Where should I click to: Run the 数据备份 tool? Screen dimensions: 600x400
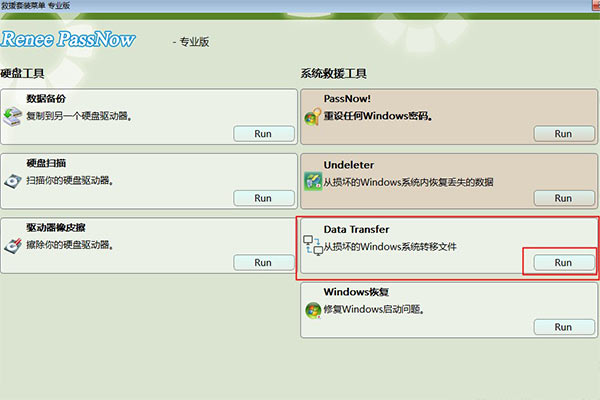(x=264, y=134)
